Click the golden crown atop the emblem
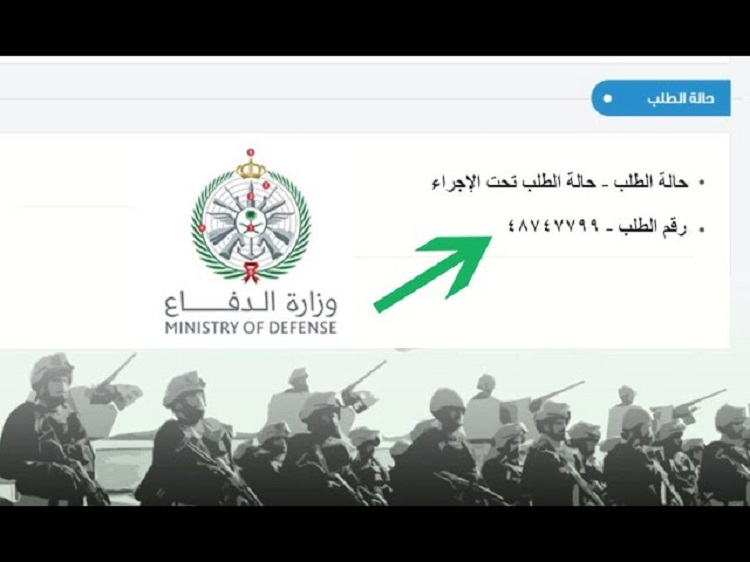This screenshot has width=750, height=562. coord(251,166)
